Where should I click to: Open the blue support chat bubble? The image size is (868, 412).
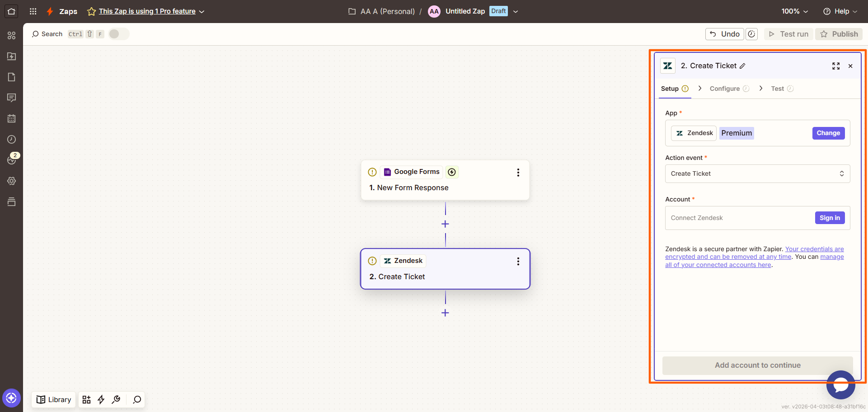pyautogui.click(x=840, y=385)
